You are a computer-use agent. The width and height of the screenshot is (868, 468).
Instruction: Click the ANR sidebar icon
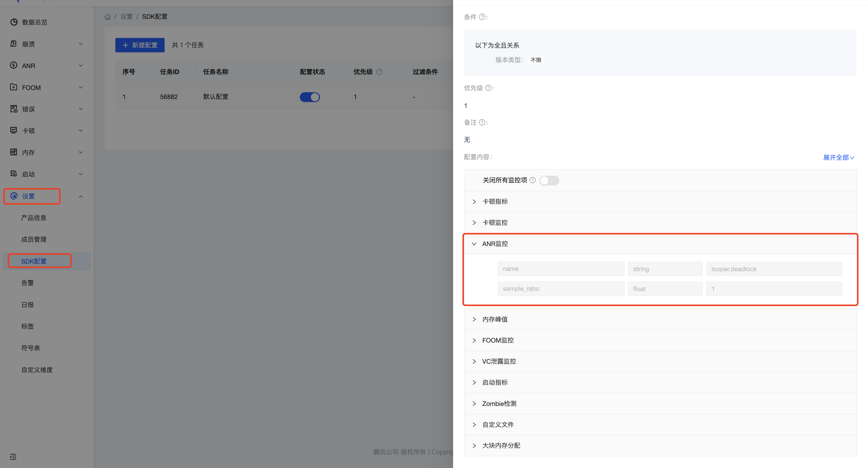point(14,65)
